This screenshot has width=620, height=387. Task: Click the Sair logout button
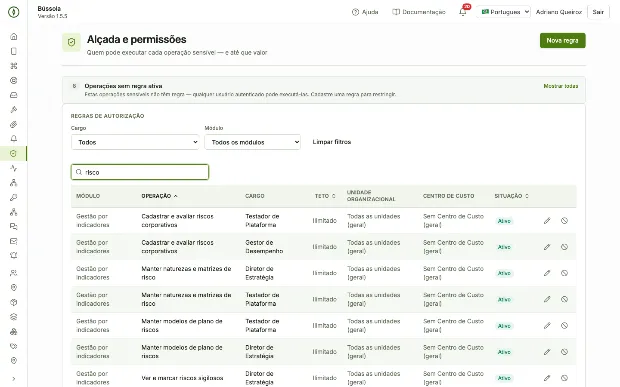click(598, 12)
